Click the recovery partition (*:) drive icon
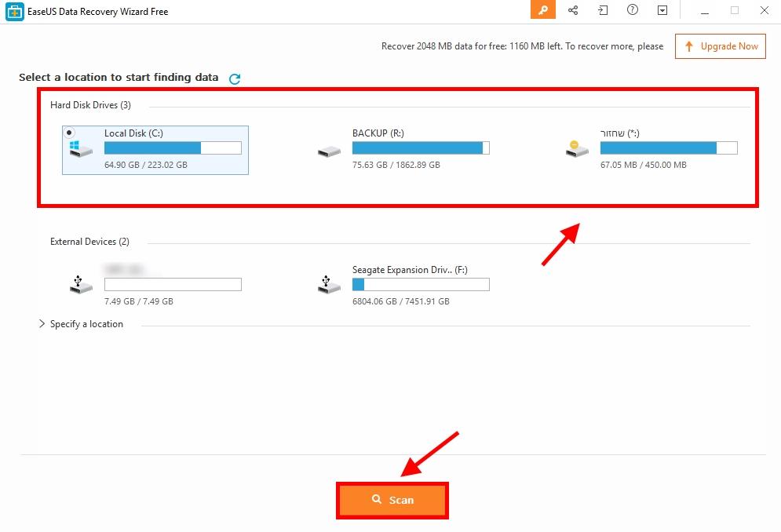Screen dimensions: 781x532 577,148
